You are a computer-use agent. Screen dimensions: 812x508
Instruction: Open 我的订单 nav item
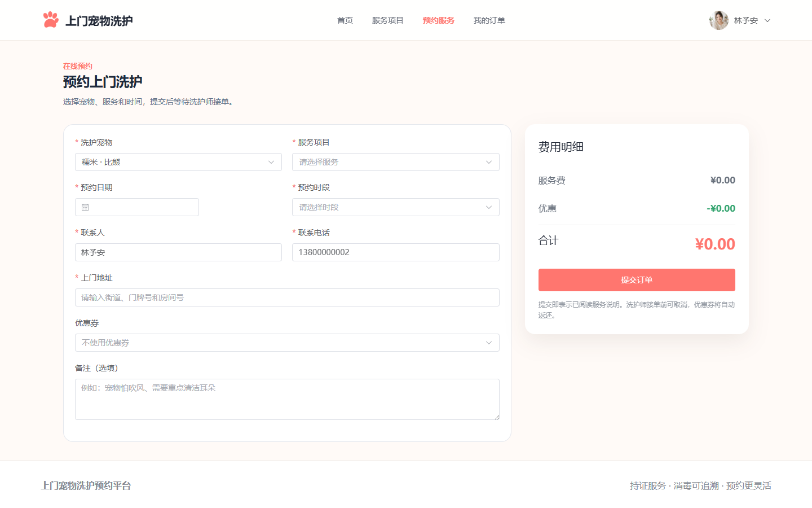click(489, 20)
